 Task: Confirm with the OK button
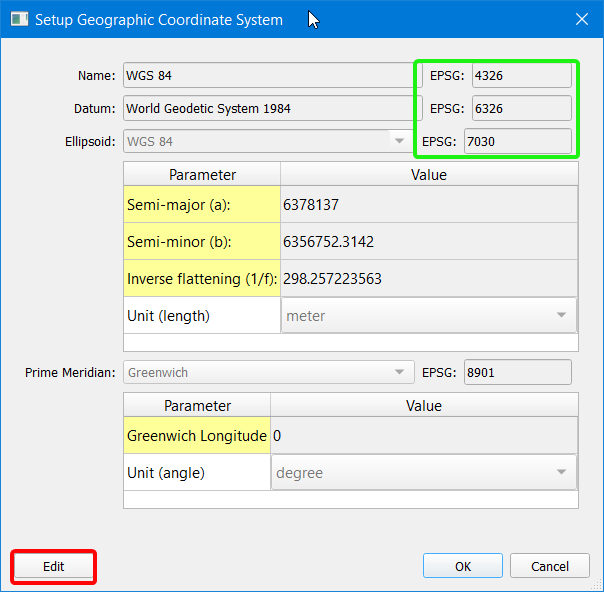pos(463,566)
